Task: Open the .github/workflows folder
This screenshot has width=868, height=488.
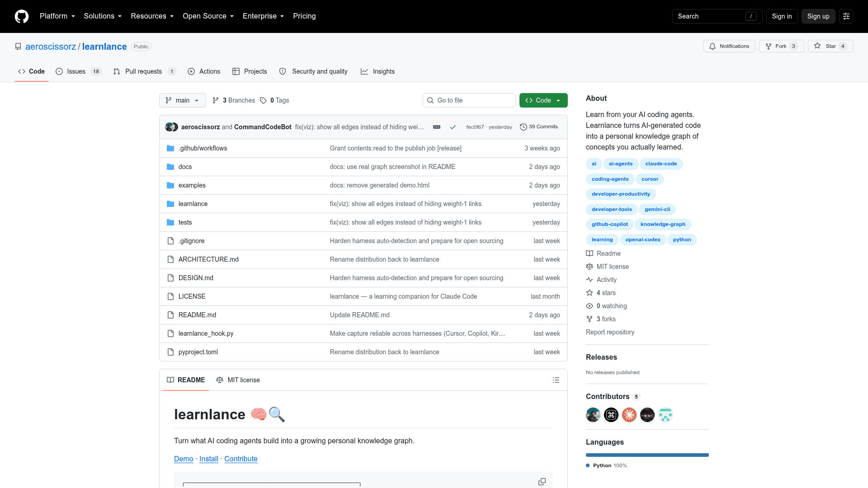Action: coord(203,148)
